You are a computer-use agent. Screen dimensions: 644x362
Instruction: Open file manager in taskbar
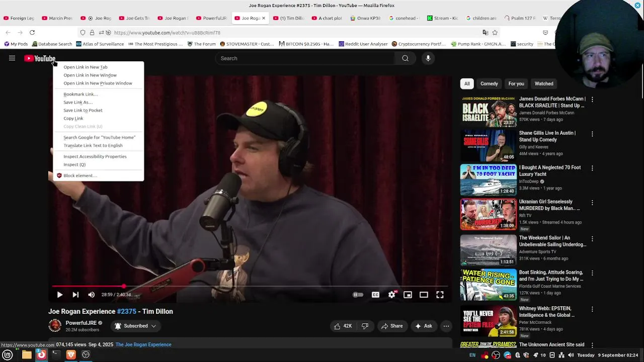[27, 354]
